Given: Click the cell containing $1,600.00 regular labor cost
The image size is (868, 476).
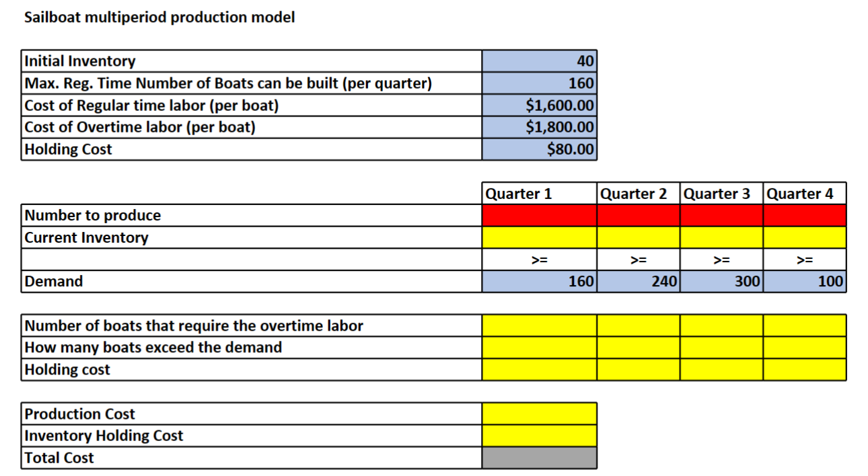Looking at the screenshot, I should click(538, 105).
